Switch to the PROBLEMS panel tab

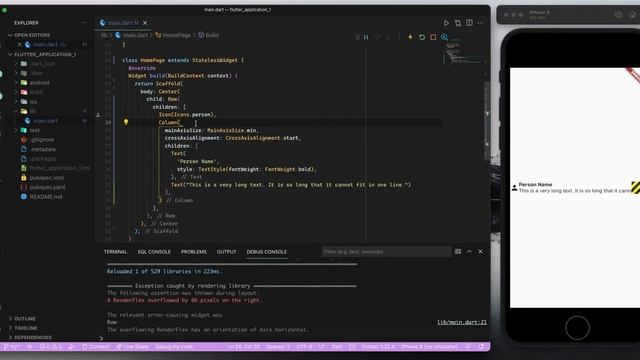[x=193, y=252]
